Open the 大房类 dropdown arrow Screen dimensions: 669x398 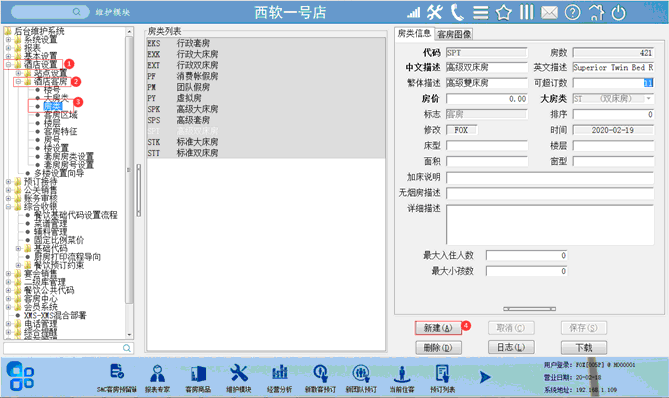tap(649, 99)
